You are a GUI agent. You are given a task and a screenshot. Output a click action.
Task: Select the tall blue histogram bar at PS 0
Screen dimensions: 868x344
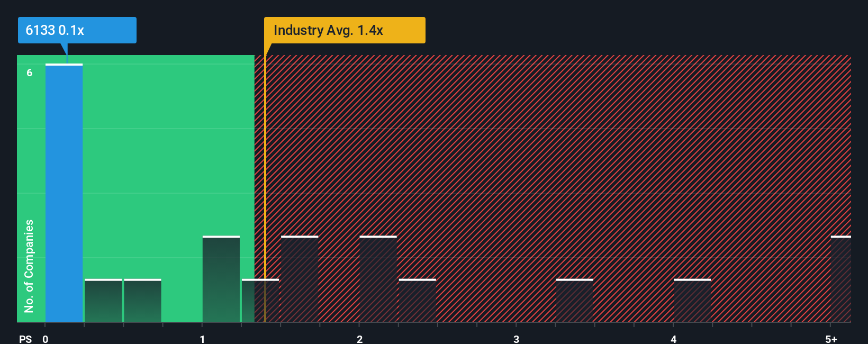[64, 193]
